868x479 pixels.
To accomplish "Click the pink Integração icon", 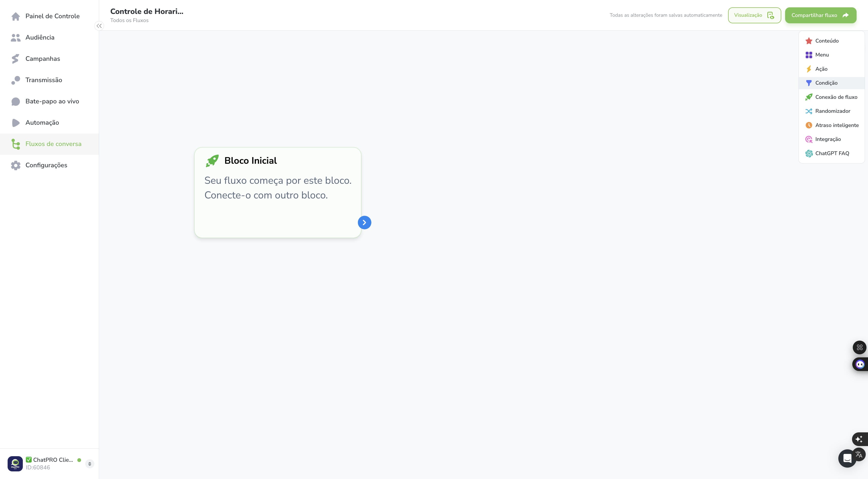I will pyautogui.click(x=809, y=139).
